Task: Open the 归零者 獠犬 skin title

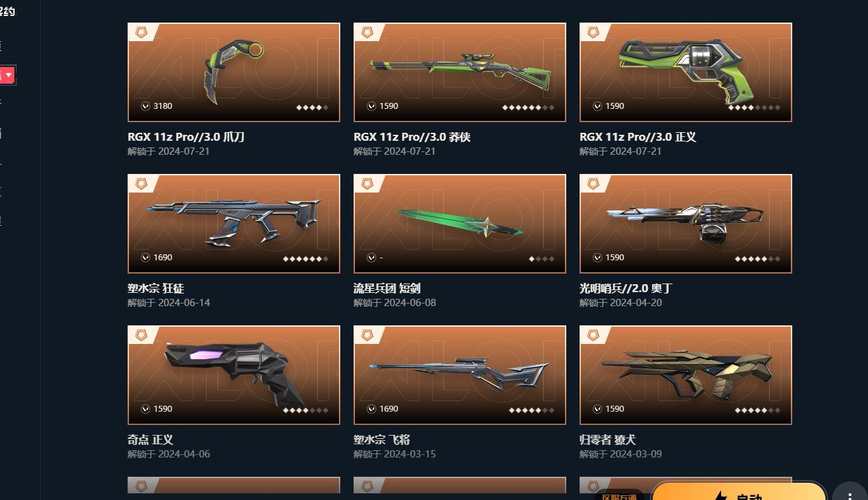Action: click(x=607, y=440)
